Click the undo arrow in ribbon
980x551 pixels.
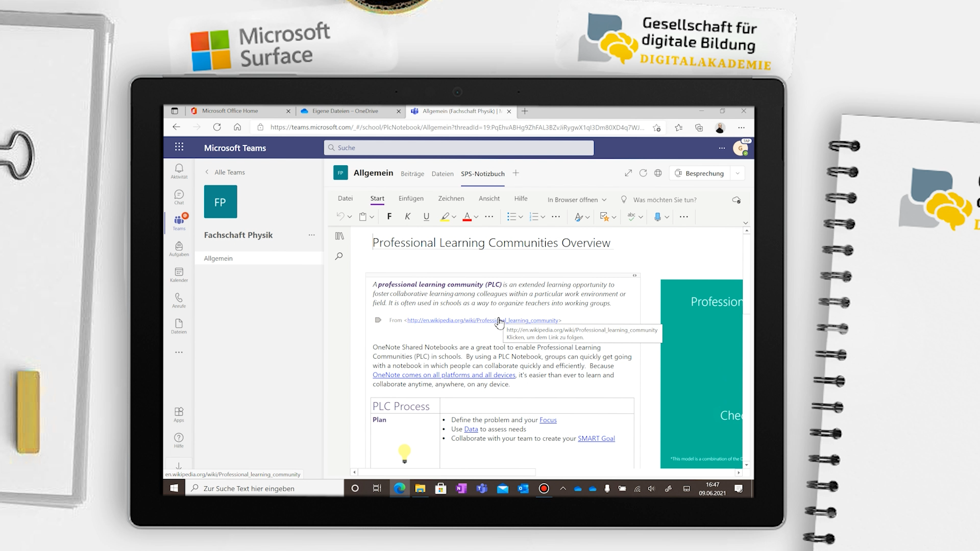point(340,217)
